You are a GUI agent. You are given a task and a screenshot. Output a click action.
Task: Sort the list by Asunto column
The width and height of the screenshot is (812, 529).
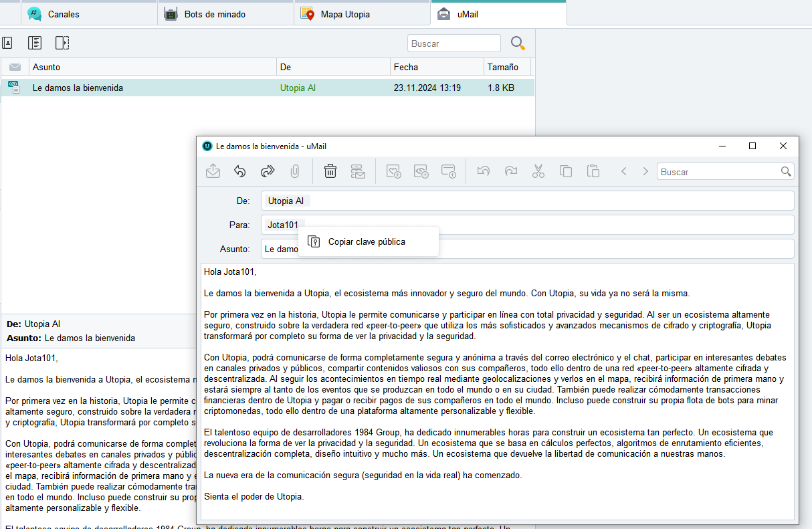pyautogui.click(x=153, y=67)
